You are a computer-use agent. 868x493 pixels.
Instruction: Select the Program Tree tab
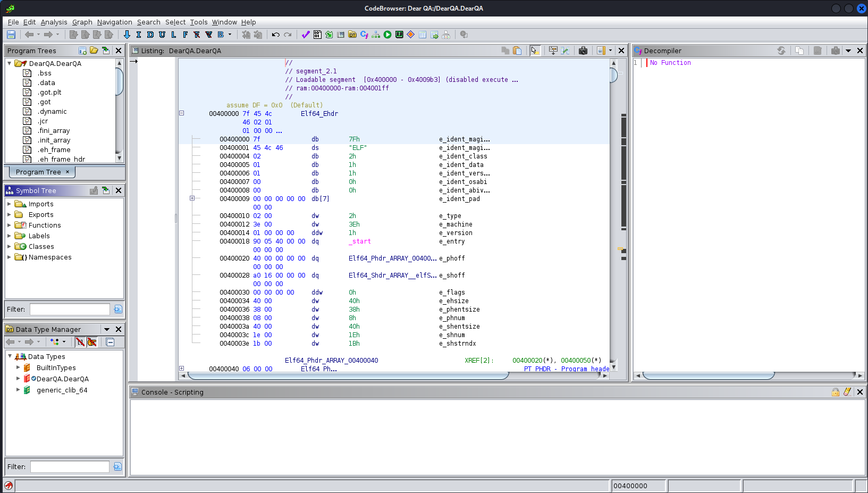pyautogui.click(x=39, y=172)
